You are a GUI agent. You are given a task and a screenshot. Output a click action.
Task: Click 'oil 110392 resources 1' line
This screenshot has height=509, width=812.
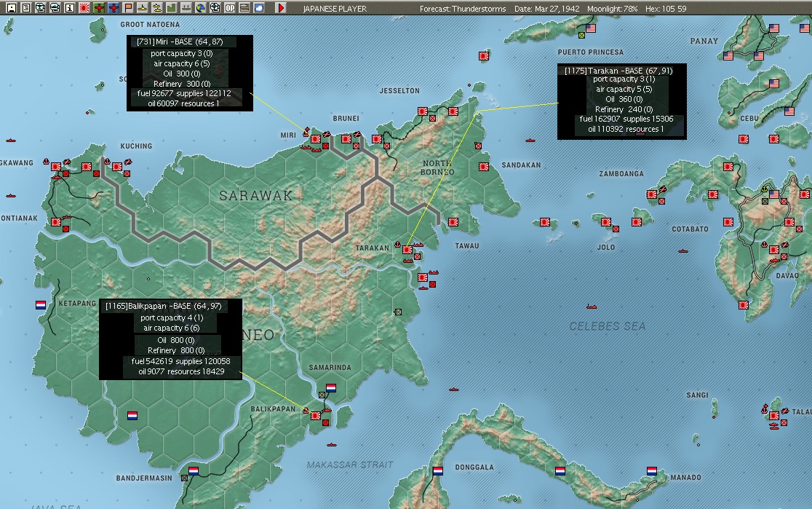626,129
